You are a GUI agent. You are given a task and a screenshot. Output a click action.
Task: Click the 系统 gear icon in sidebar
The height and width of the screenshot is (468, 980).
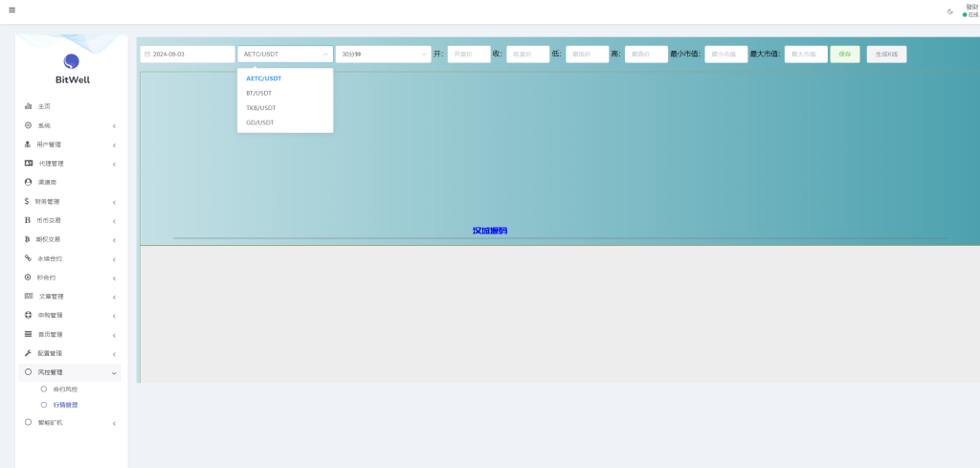28,125
